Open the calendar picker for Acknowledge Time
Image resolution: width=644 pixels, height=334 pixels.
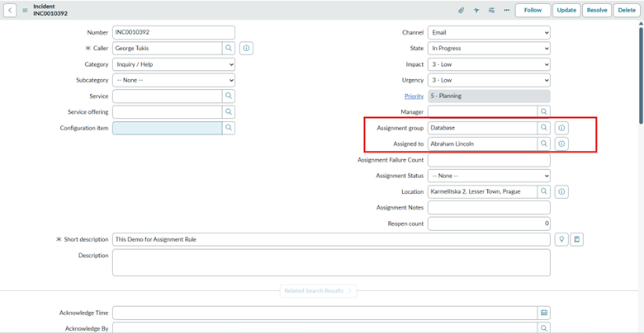point(544,313)
